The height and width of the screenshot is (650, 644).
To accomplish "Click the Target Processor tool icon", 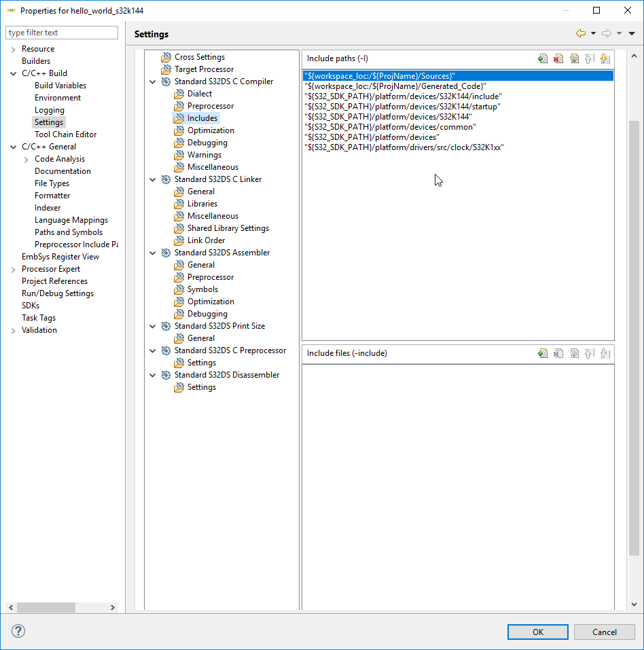I will point(166,69).
